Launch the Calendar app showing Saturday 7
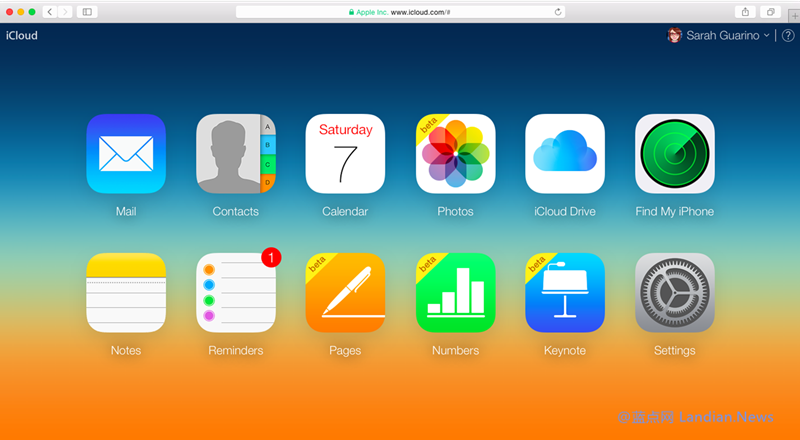Image resolution: width=800 pixels, height=440 pixels. pyautogui.click(x=345, y=154)
